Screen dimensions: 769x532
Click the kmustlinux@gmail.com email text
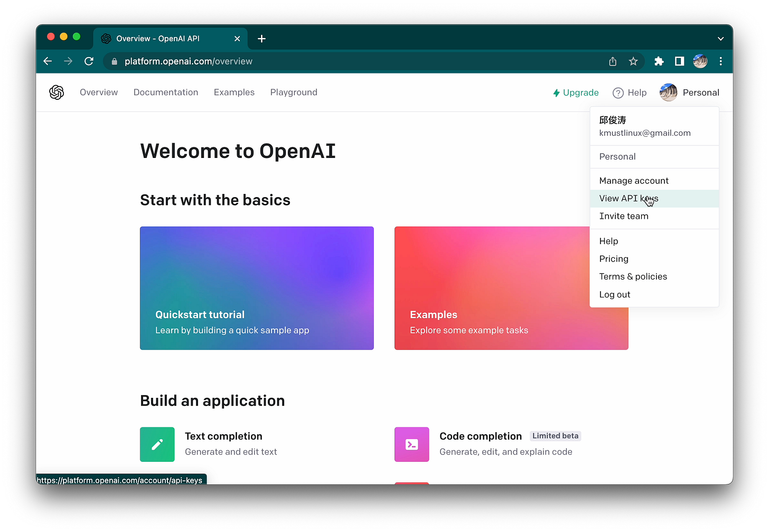pyautogui.click(x=645, y=133)
